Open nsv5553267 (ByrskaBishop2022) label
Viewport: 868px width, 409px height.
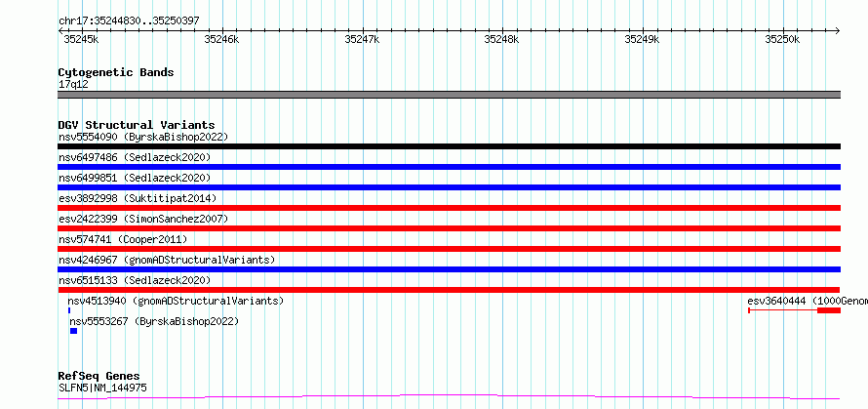click(154, 321)
